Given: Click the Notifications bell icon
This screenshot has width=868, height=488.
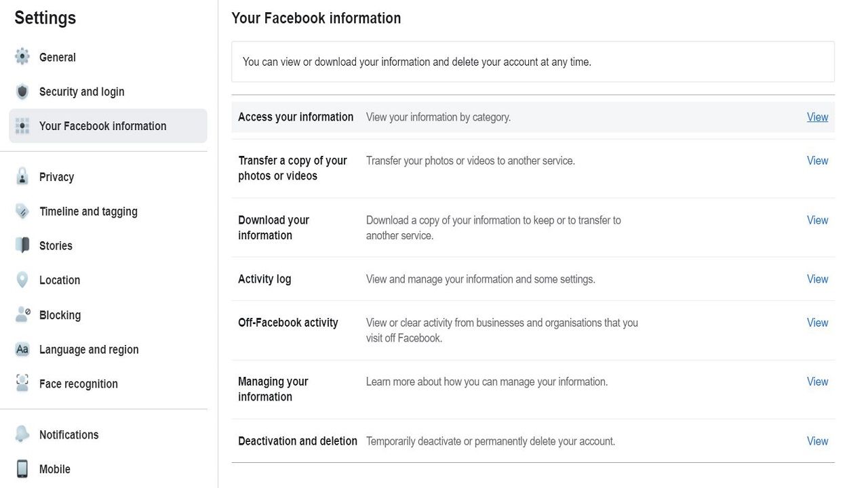Looking at the screenshot, I should pos(22,434).
